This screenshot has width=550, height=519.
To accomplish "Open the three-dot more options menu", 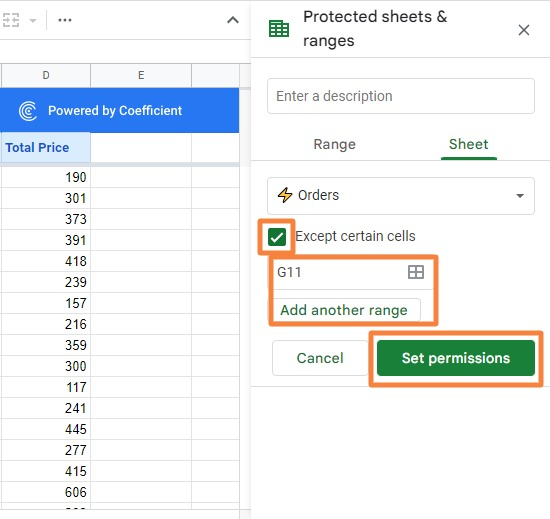I will (65, 20).
